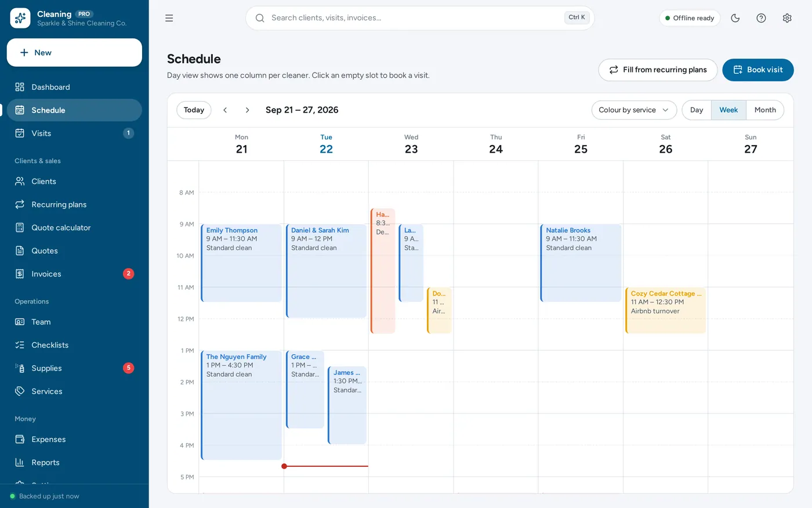Click the Services tag icon
This screenshot has width=812, height=508.
[20, 391]
